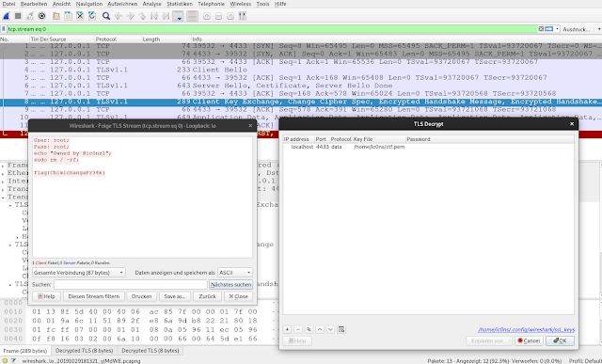Stop the running capture with square icon
The height and width of the screenshot is (364, 602).
pos(18,16)
